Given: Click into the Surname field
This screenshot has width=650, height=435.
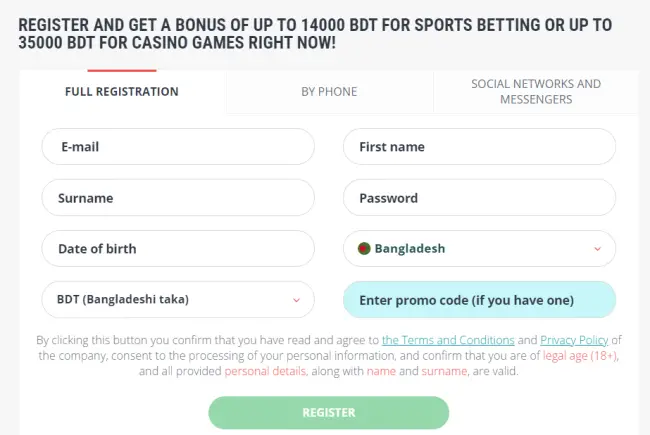Looking at the screenshot, I should (x=178, y=197).
